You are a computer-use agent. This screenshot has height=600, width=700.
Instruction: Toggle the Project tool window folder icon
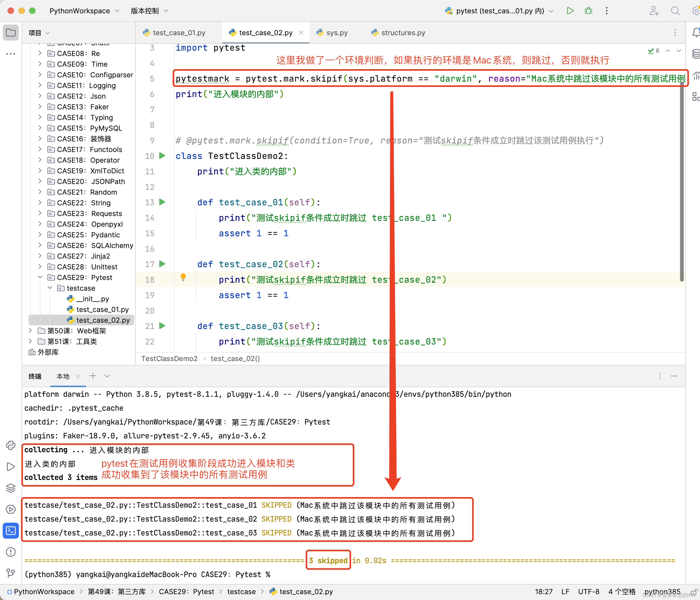click(11, 33)
